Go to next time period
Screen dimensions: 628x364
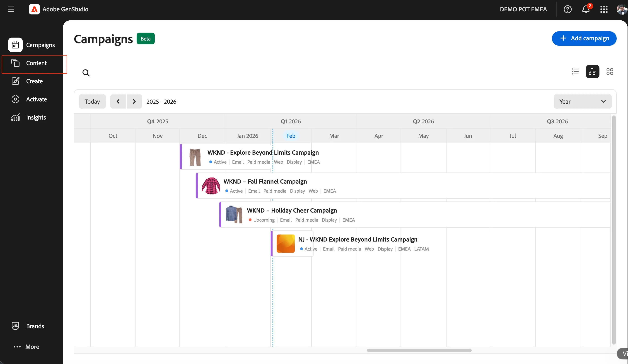(x=134, y=101)
